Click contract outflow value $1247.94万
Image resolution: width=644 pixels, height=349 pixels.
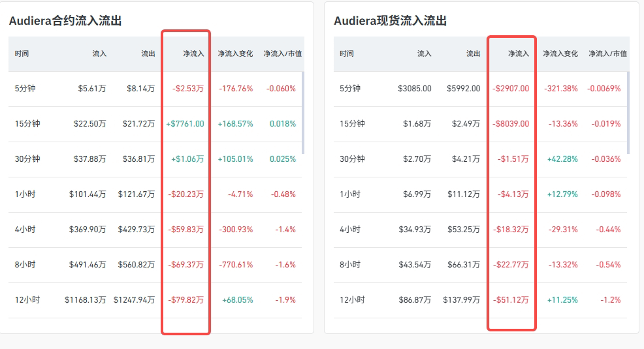click(x=135, y=300)
